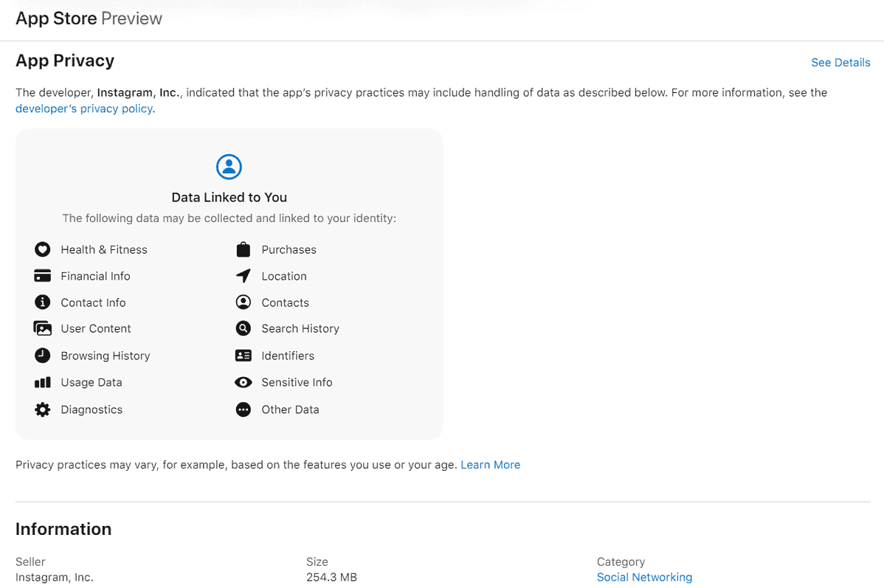The width and height of the screenshot is (884, 588).
Task: Click the Other Data ellipsis icon
Action: (243, 409)
